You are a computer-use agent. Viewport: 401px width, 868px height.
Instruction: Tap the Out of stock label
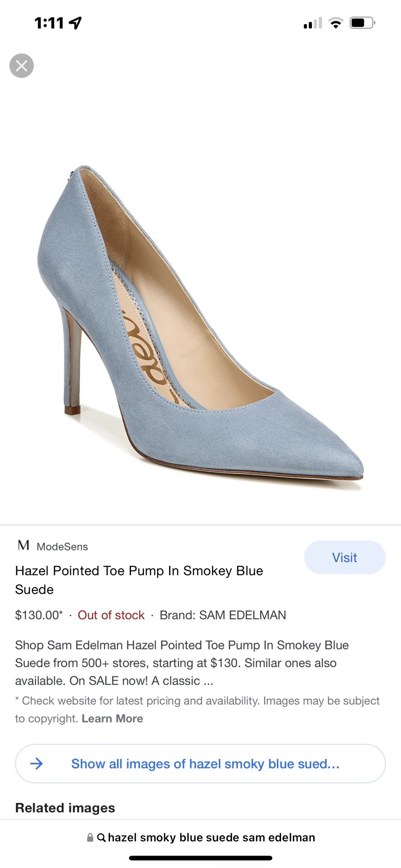(x=111, y=615)
